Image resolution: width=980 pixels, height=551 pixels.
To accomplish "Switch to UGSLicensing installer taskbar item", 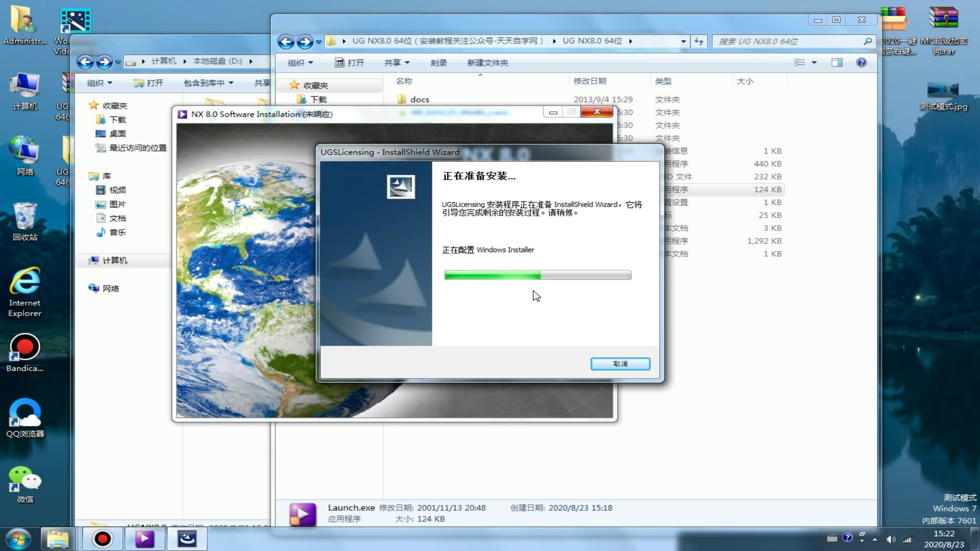I will (187, 539).
